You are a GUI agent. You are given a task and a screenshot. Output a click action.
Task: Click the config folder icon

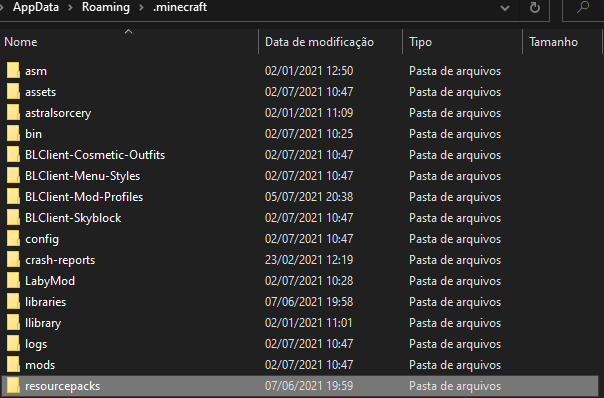[x=13, y=239]
